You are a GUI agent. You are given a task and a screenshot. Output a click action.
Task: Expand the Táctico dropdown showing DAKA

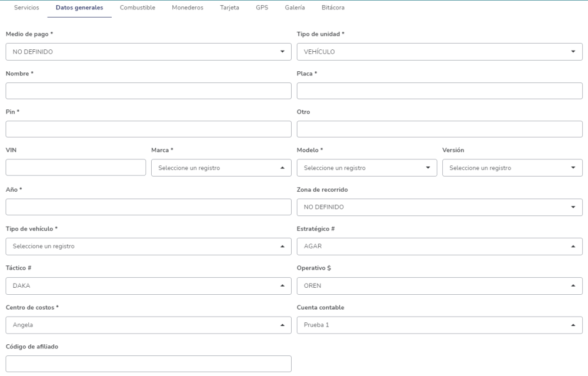pyautogui.click(x=148, y=286)
